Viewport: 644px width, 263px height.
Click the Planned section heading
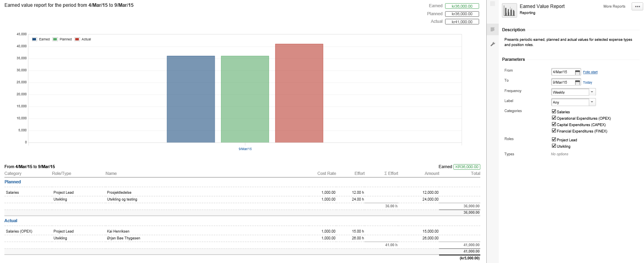coord(12,182)
